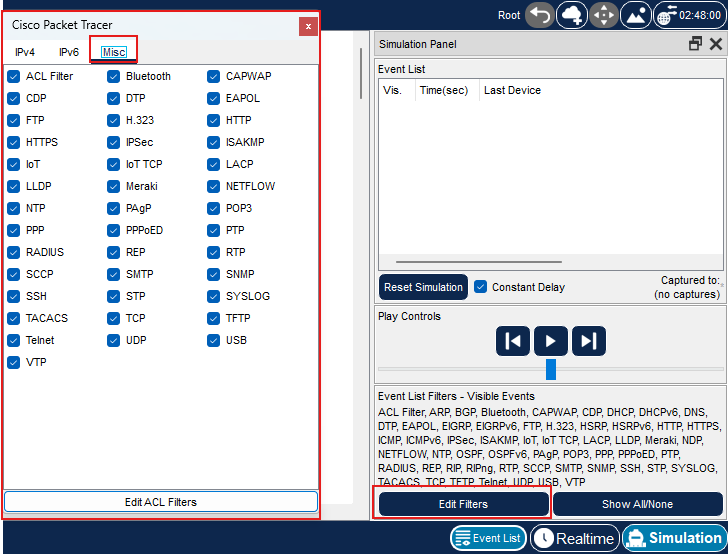Click the Event List horizontal scrollbar

point(478,262)
